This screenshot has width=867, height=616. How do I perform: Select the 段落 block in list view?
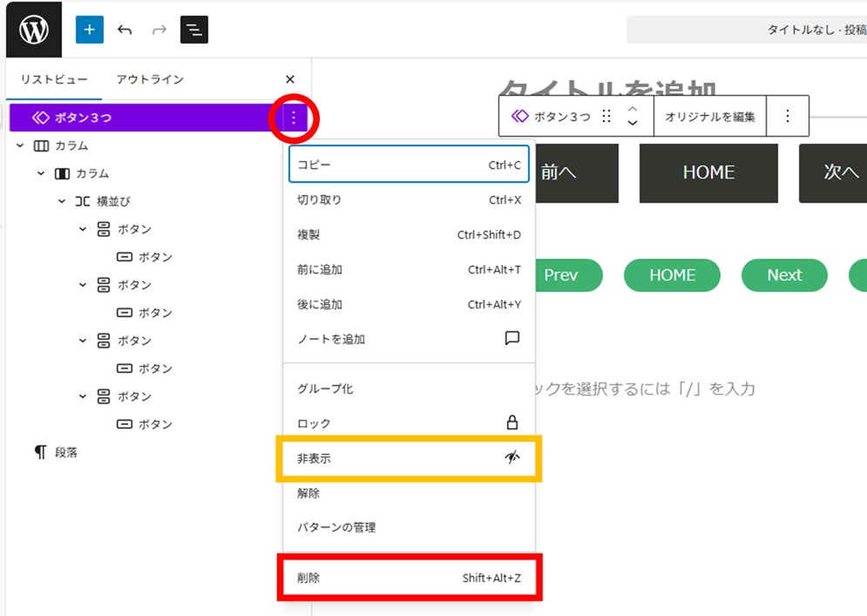pos(66,452)
